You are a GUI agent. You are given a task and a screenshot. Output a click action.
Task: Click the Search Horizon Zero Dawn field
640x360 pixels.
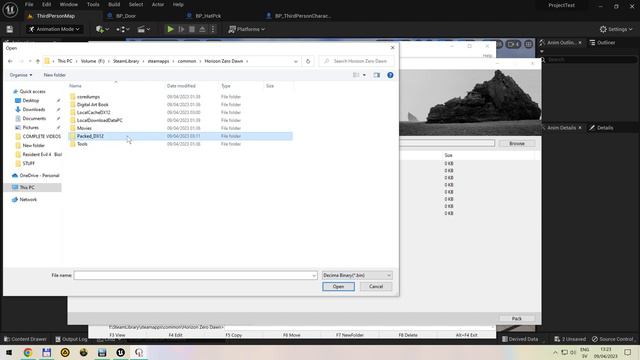[357, 61]
